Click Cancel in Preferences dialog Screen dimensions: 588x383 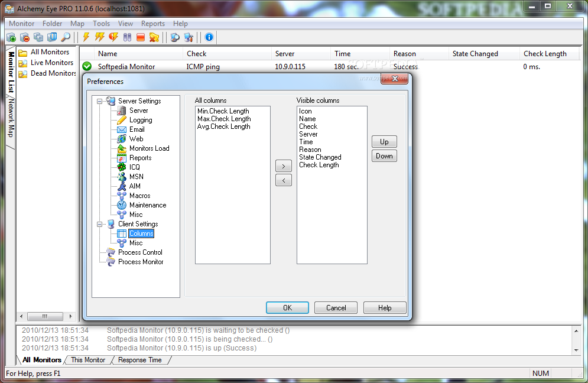(x=336, y=307)
